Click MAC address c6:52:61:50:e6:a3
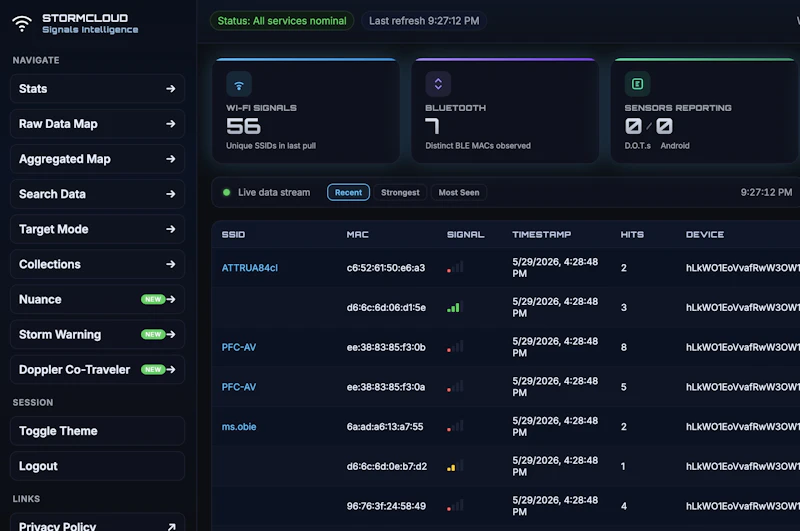 click(386, 268)
